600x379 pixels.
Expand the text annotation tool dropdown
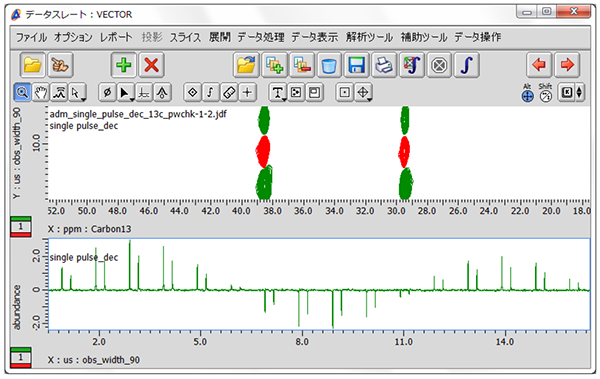pyautogui.click(x=284, y=99)
